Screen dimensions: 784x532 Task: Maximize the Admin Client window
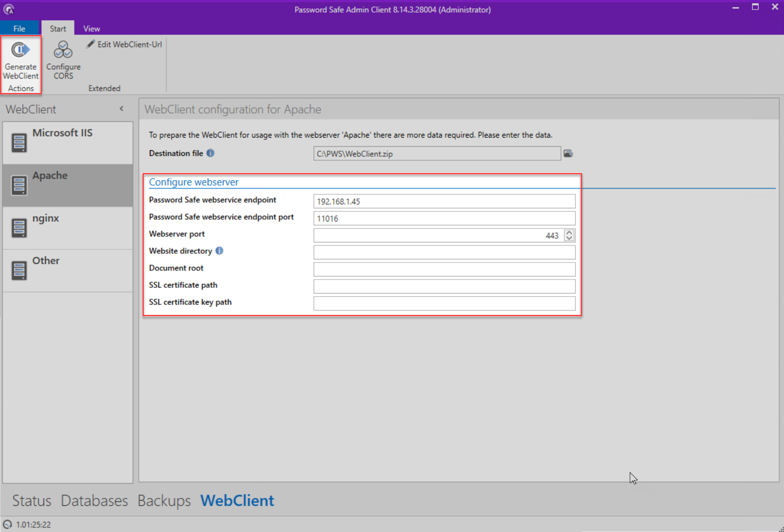(755, 7)
